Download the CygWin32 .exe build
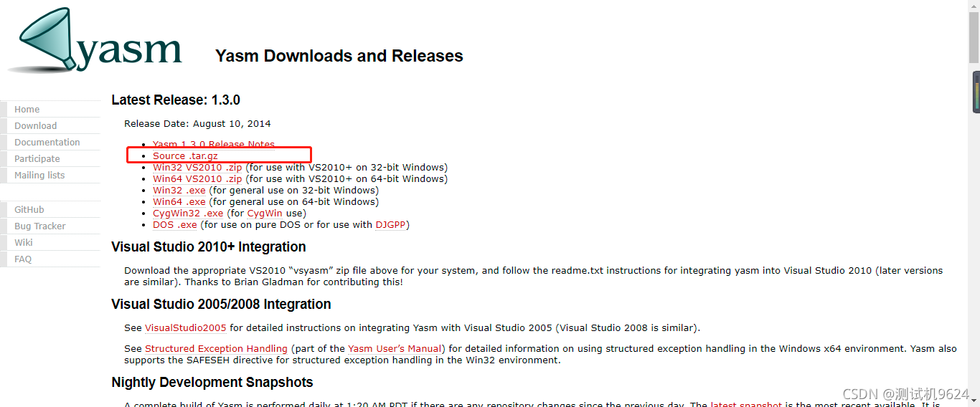This screenshot has height=407, width=980. 188,214
